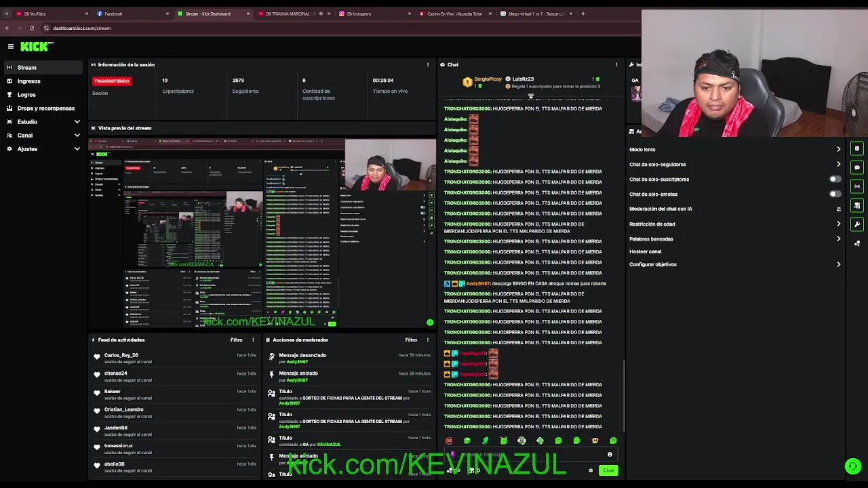Click tomassicruz in activity feed
This screenshot has height=488, width=868.
[119, 446]
